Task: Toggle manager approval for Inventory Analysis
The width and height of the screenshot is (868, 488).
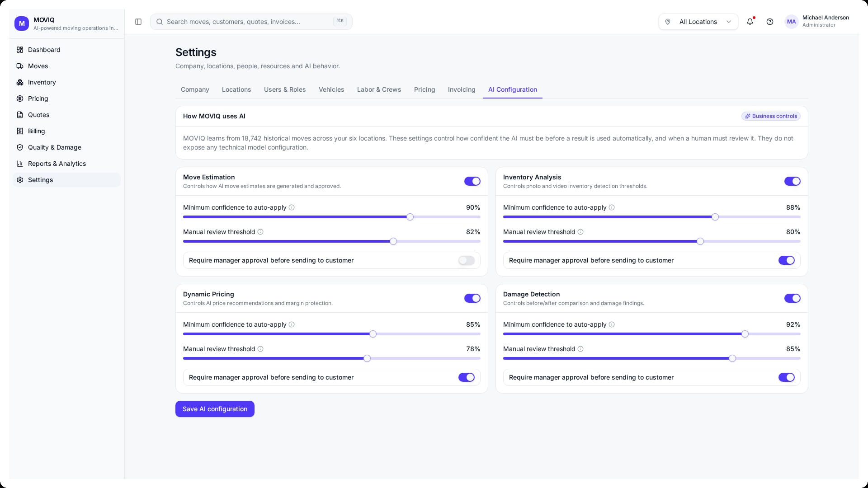Action: (x=787, y=260)
